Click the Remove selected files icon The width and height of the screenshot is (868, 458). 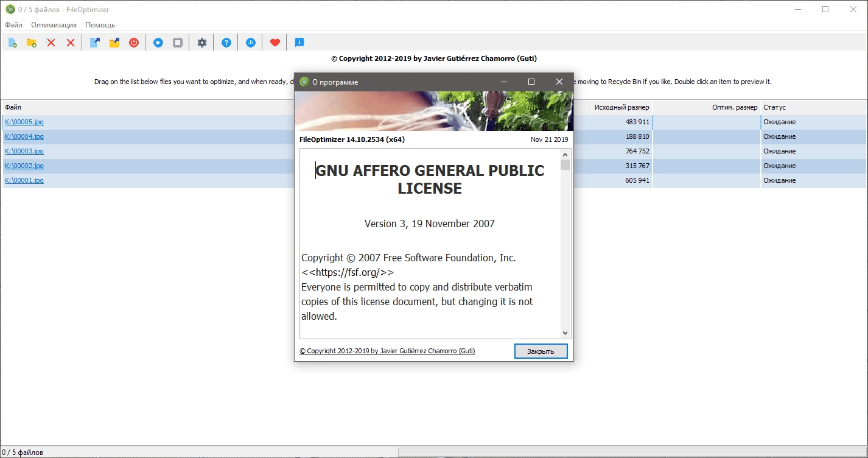point(51,43)
